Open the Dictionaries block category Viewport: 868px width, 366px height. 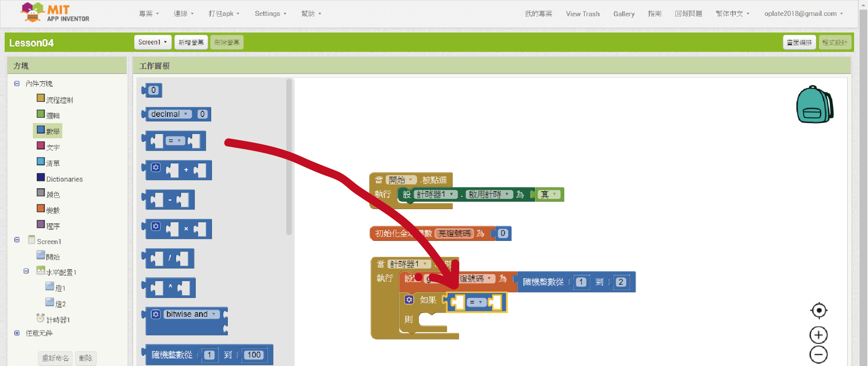tap(60, 179)
